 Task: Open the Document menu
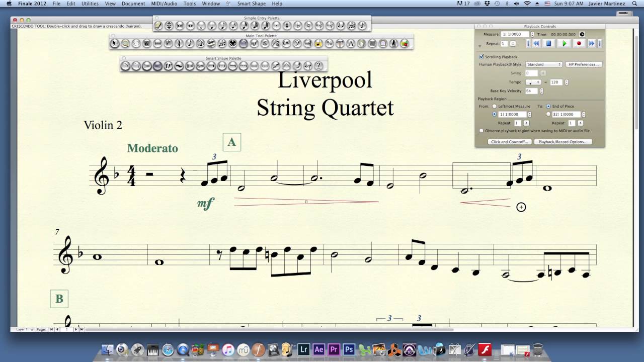[x=133, y=4]
